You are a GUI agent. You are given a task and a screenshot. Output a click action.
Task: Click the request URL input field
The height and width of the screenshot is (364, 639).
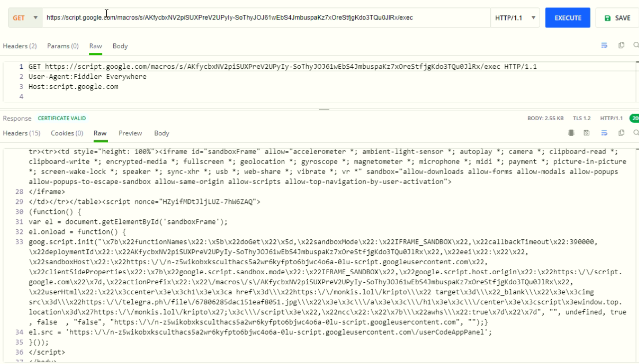pyautogui.click(x=266, y=17)
